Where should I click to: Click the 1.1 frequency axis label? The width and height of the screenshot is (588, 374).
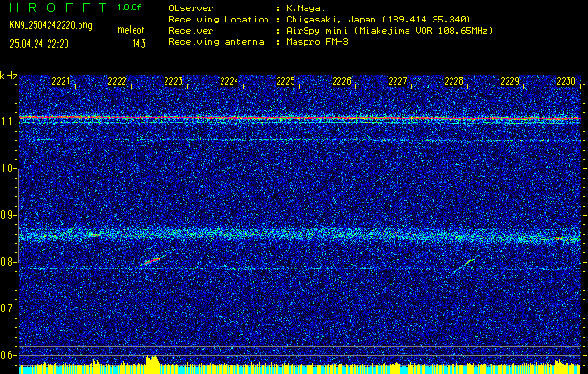point(7,122)
